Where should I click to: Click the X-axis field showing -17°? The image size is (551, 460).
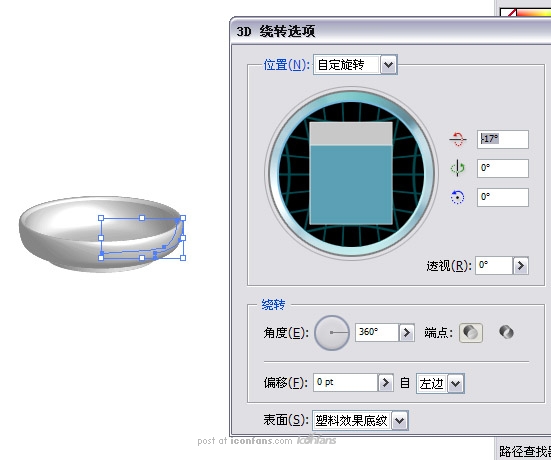(503, 139)
